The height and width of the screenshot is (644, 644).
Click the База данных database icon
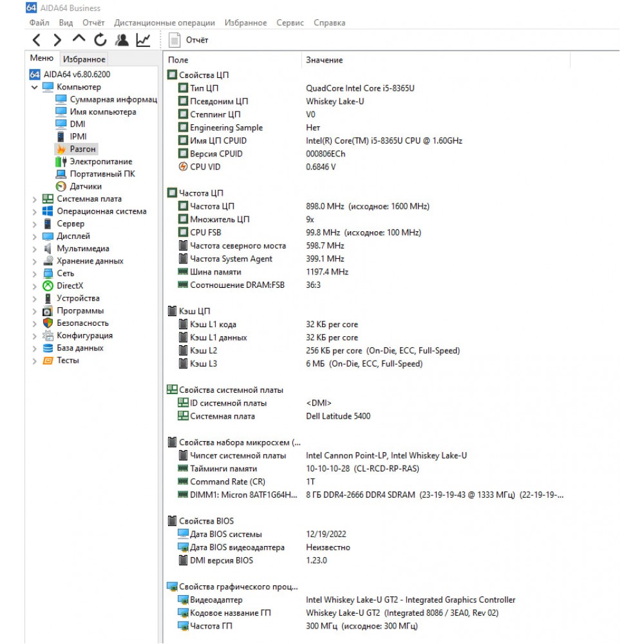48,348
